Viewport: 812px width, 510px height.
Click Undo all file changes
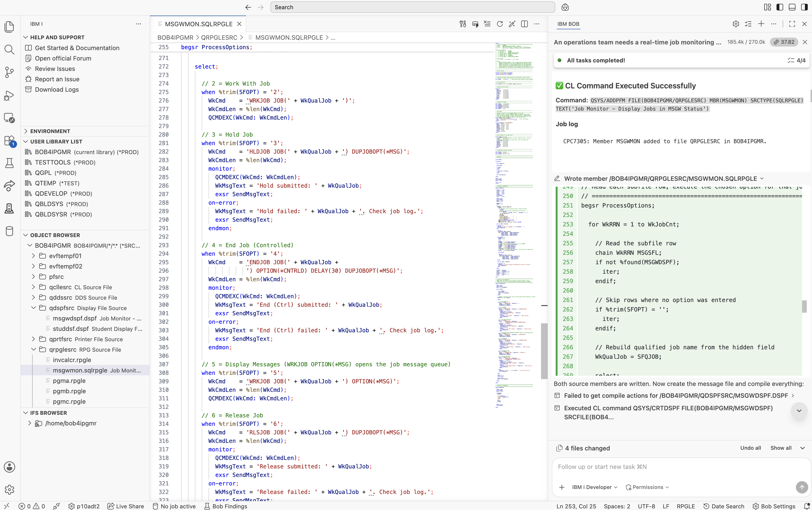point(750,448)
